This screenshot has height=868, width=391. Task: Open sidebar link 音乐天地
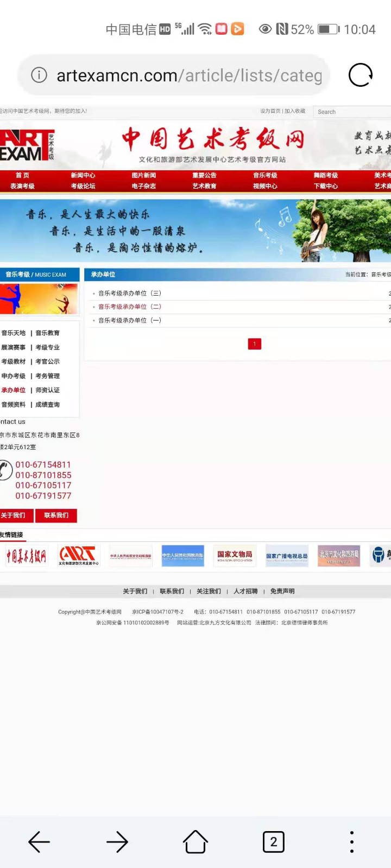14,333
